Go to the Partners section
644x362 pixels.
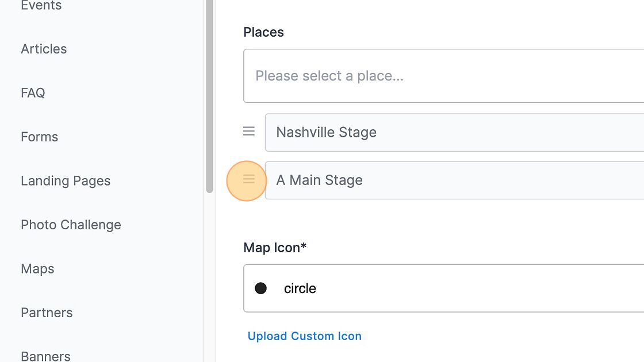coord(47,313)
